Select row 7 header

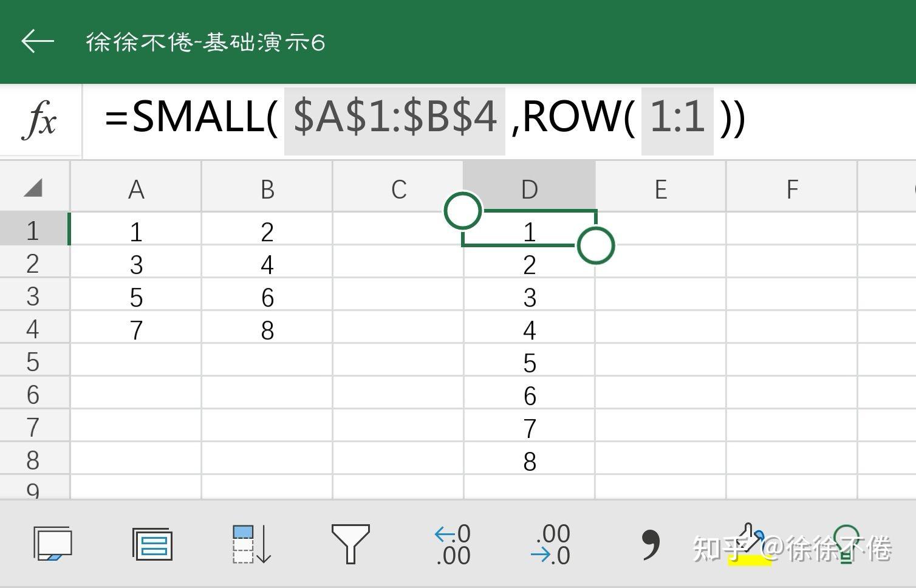[34, 426]
